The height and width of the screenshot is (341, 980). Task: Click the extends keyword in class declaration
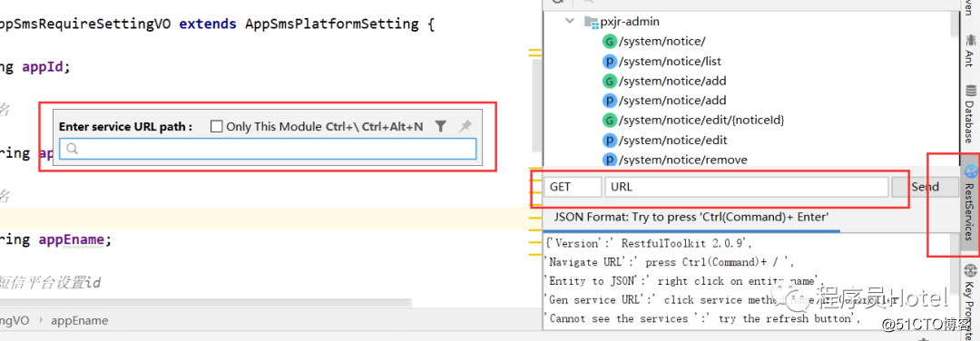208,24
